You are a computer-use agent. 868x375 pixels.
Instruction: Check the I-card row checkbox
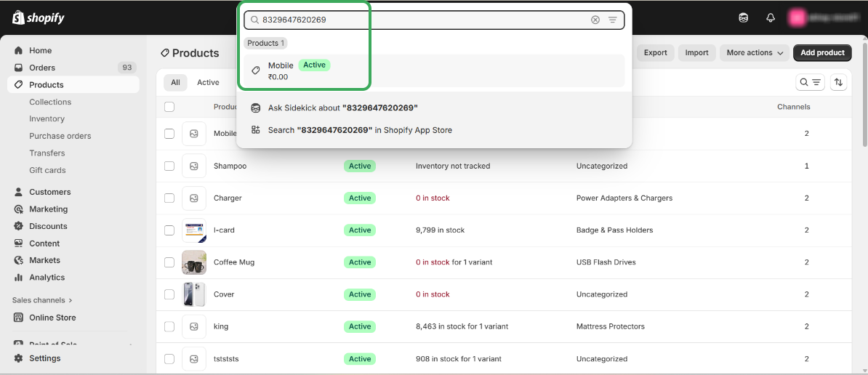click(x=169, y=230)
